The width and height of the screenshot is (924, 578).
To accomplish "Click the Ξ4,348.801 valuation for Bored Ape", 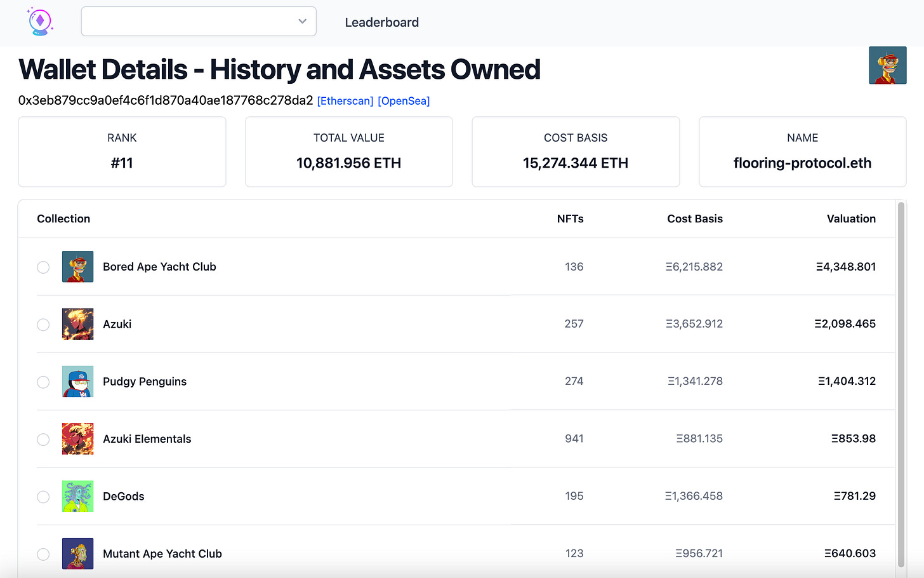I will tap(846, 267).
